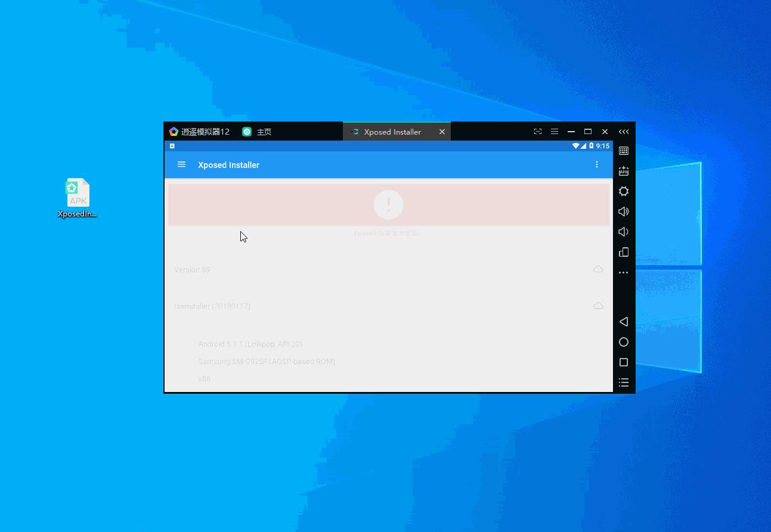Open the emulator title bar menu lines icon
The image size is (771, 532).
[x=555, y=132]
